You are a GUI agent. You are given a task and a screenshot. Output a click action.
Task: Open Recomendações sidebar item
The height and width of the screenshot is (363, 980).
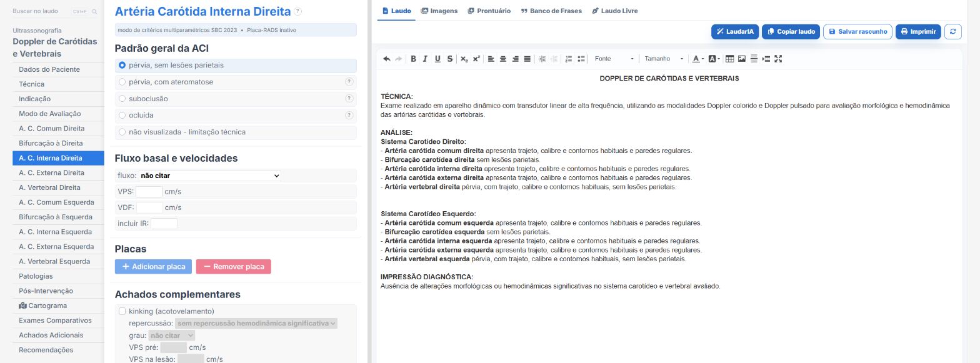click(x=58, y=350)
